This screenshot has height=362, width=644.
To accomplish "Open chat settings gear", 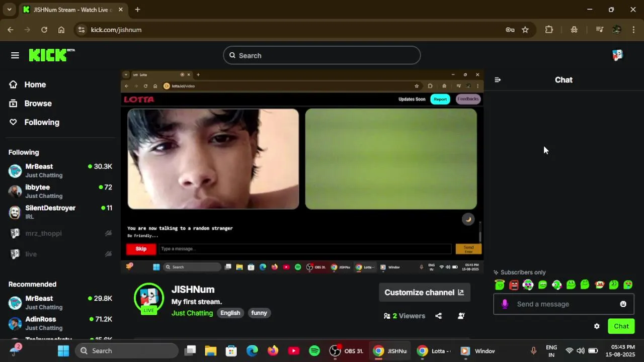I will 597,326.
